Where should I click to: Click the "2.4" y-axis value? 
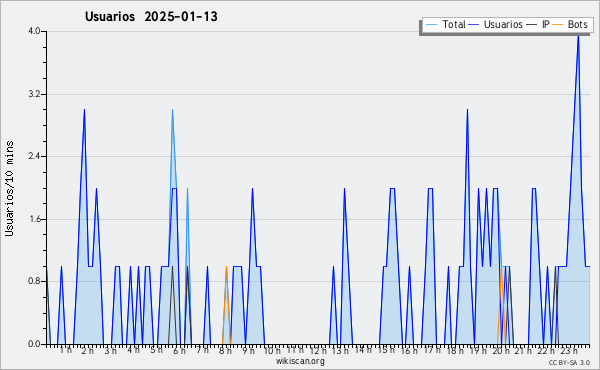coord(34,156)
